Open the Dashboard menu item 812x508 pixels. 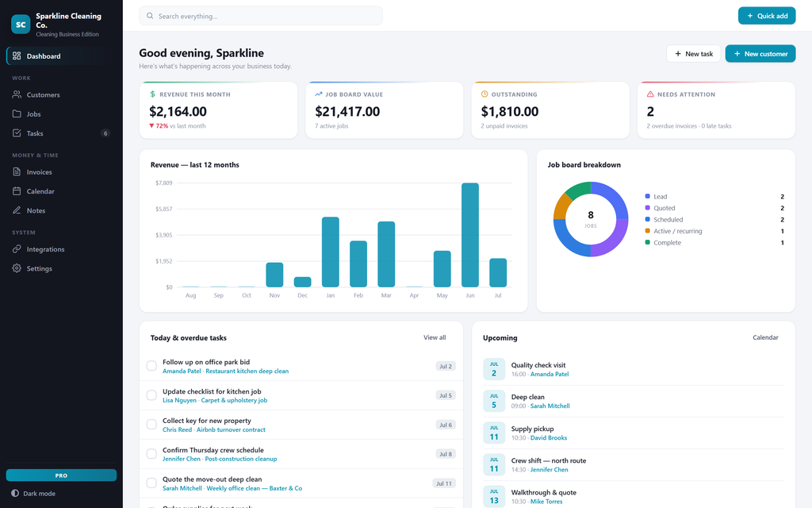tap(61, 56)
